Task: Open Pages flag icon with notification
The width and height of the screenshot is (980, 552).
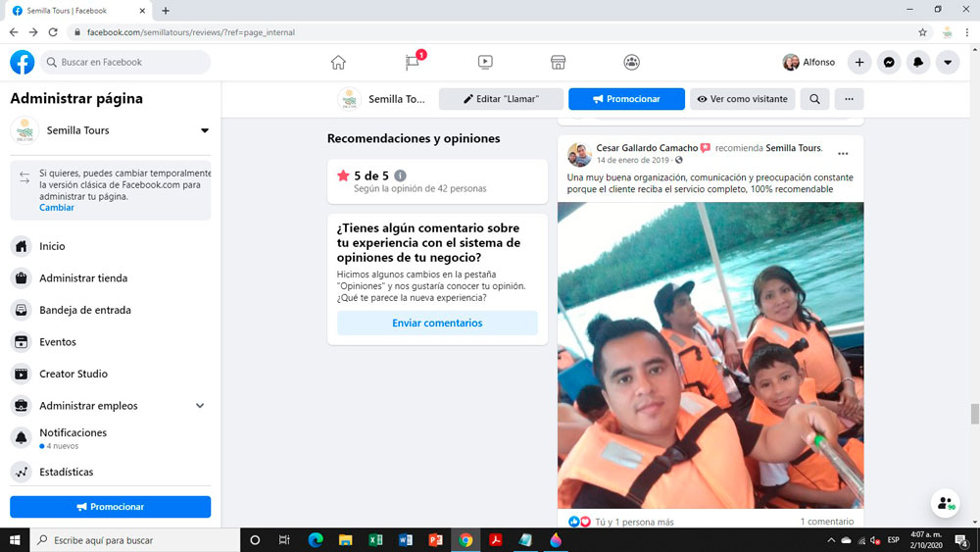Action: [413, 62]
